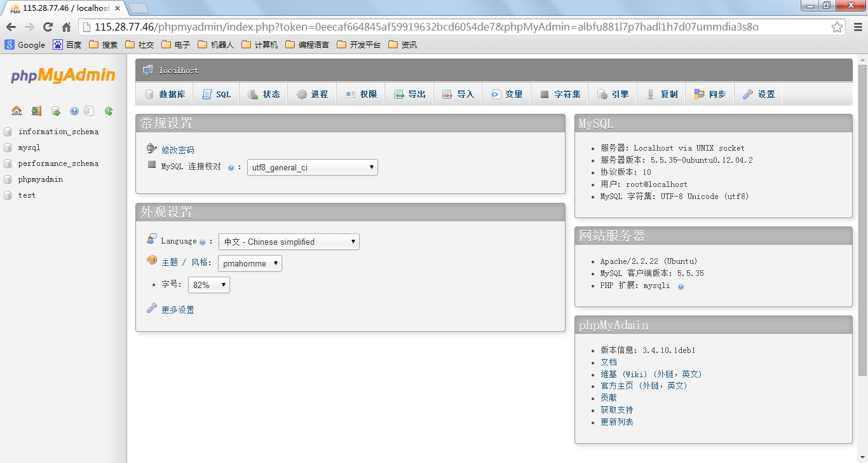Open the 复制 tab
This screenshot has height=463, width=868.
click(x=661, y=94)
